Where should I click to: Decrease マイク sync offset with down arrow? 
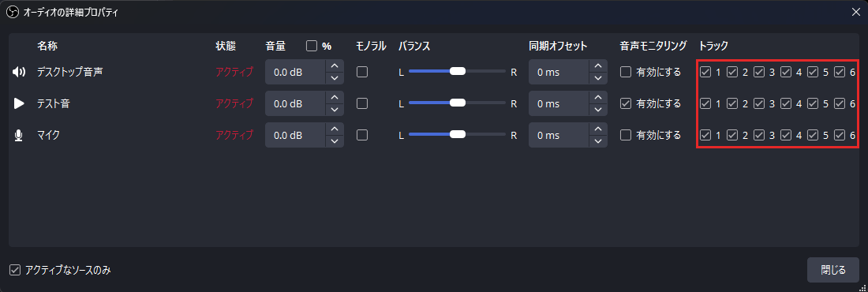tap(598, 141)
